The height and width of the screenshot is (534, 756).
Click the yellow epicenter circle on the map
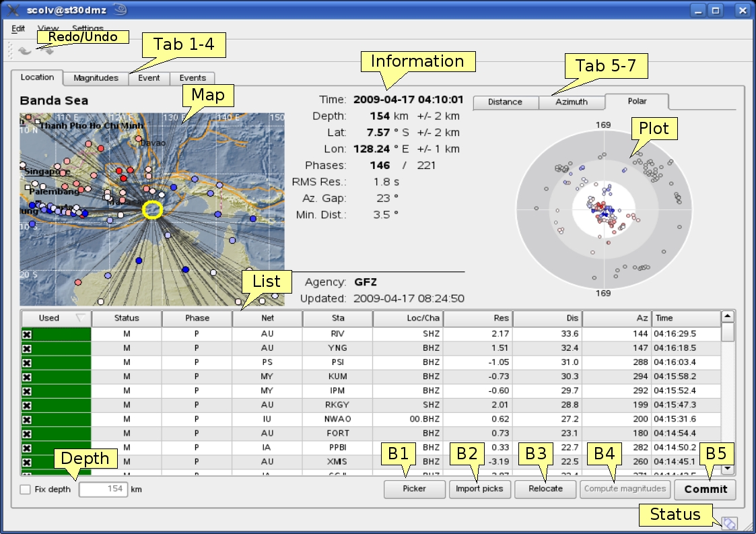[x=153, y=210]
